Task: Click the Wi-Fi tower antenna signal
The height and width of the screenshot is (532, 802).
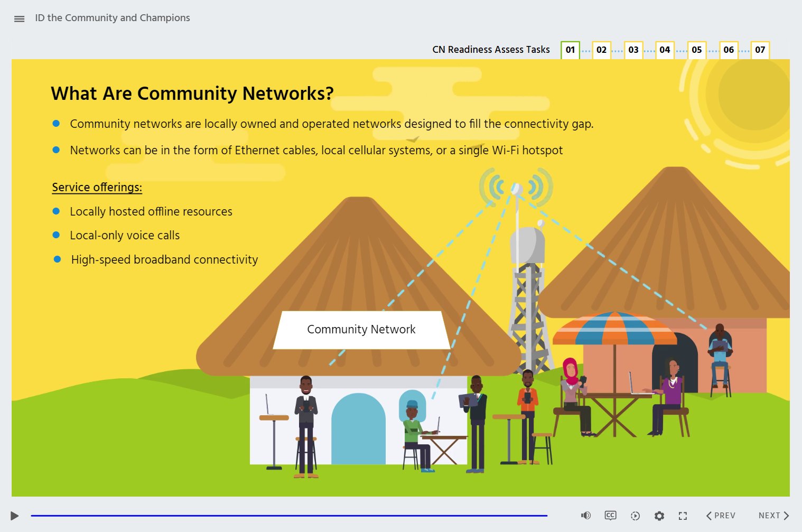Action: click(516, 188)
